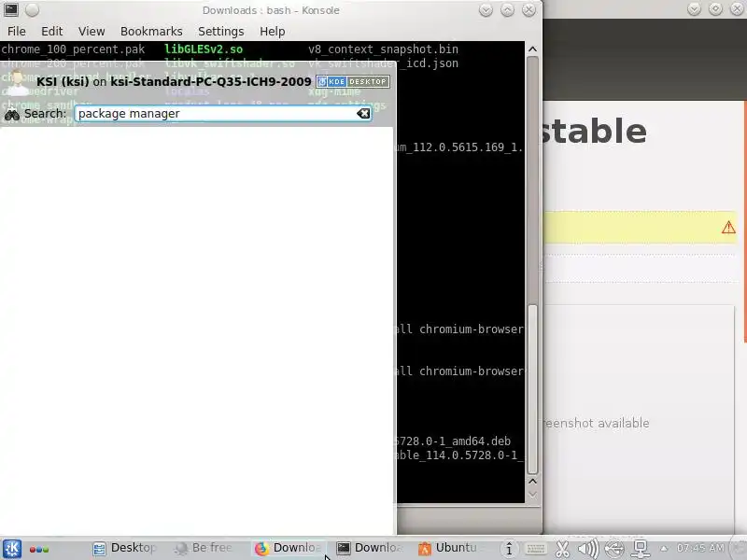Open the volume speaker tray icon
Image resolution: width=747 pixels, height=560 pixels.
(588, 549)
